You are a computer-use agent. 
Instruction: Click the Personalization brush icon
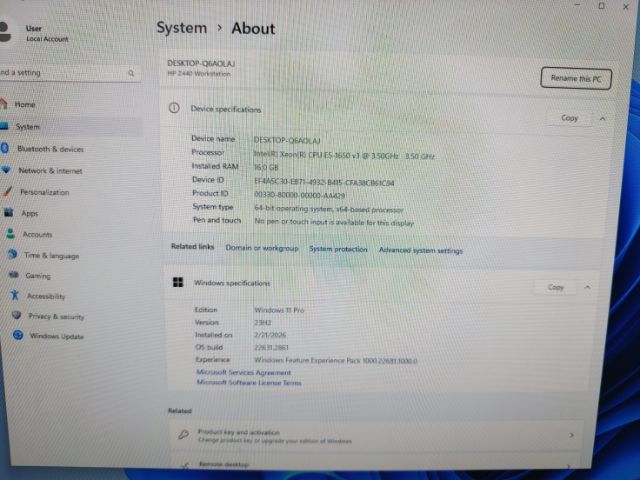7,191
